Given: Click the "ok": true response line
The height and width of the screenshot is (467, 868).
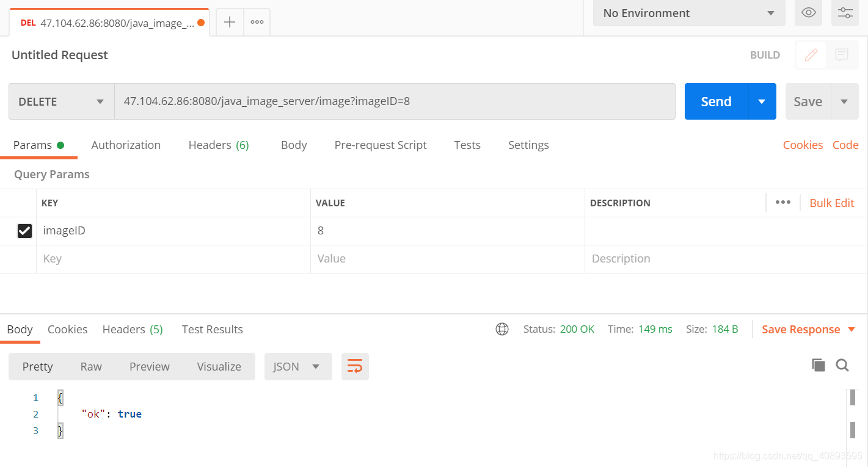Looking at the screenshot, I should 112,414.
